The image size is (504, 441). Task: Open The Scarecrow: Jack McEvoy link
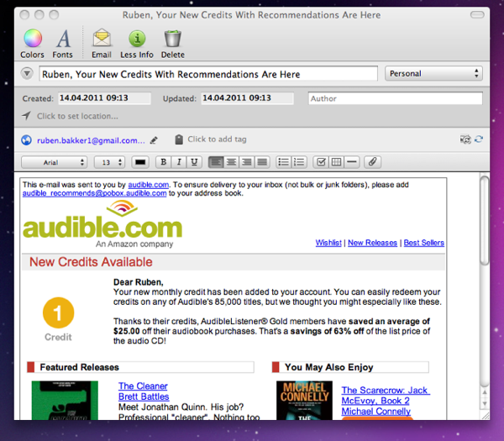tap(385, 396)
